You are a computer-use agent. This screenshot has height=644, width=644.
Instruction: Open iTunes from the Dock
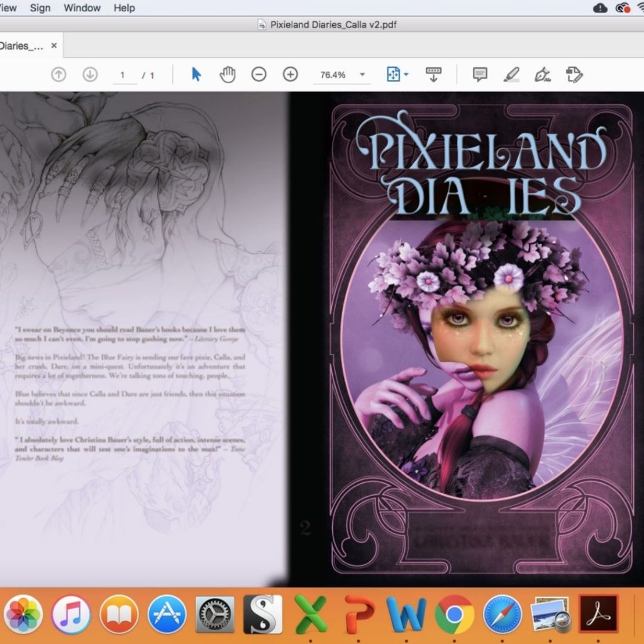(x=70, y=614)
